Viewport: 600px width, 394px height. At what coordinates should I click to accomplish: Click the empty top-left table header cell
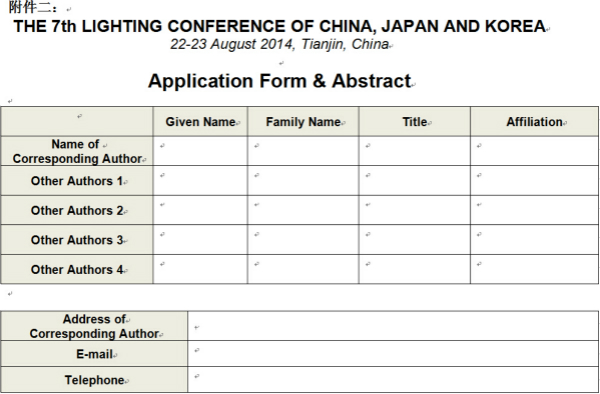coord(77,122)
